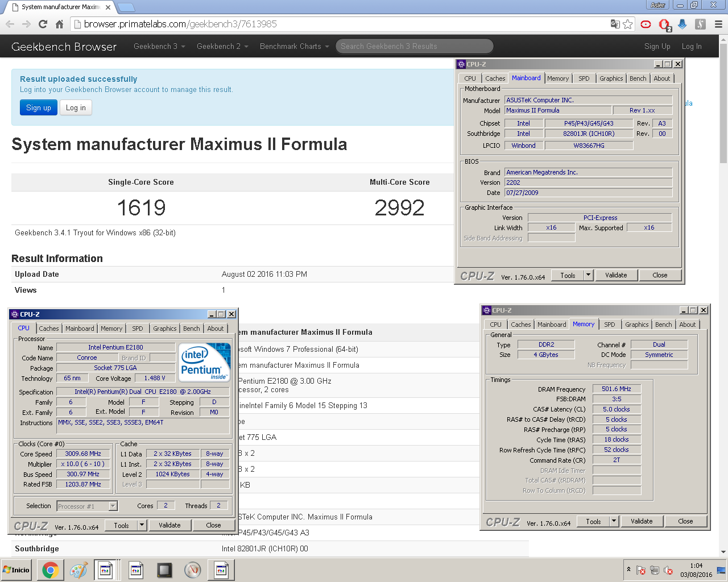Screen dimensions: 728x582
Task: Bookmark this page with the star icon
Action: point(628,24)
